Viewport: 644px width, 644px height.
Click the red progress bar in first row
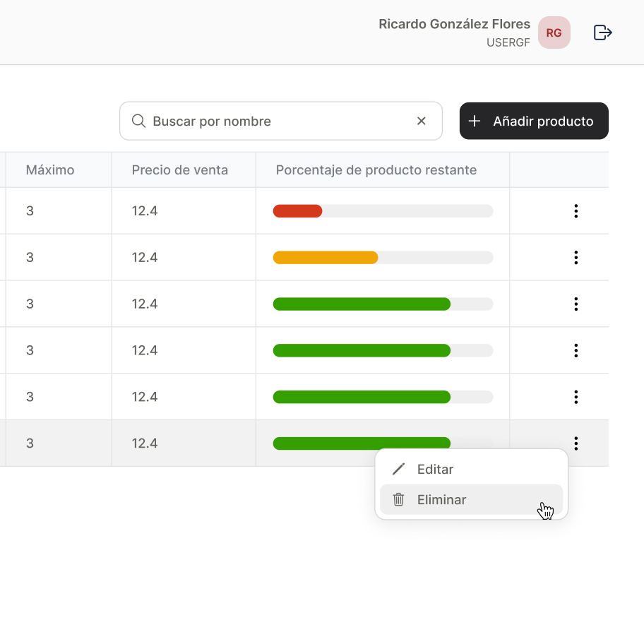click(x=298, y=211)
